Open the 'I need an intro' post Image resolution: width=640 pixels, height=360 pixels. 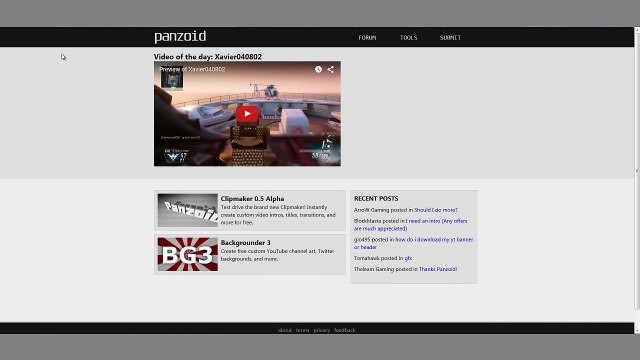(410, 224)
